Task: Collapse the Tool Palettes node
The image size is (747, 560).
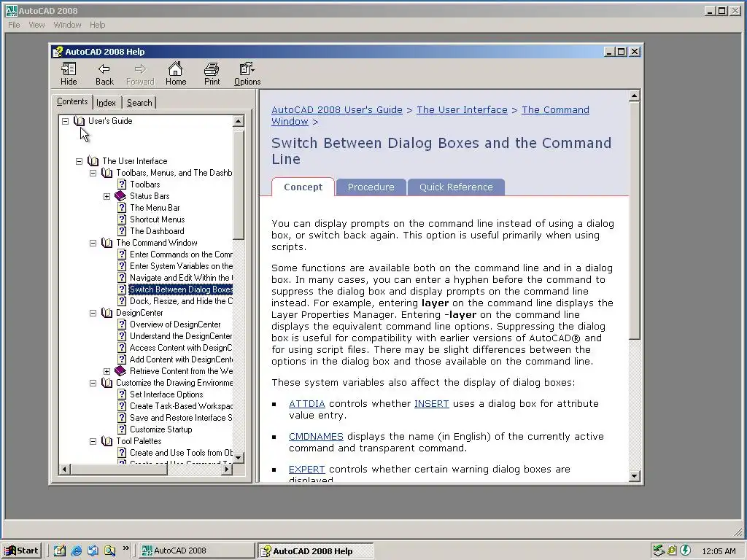Action: pyautogui.click(x=93, y=441)
